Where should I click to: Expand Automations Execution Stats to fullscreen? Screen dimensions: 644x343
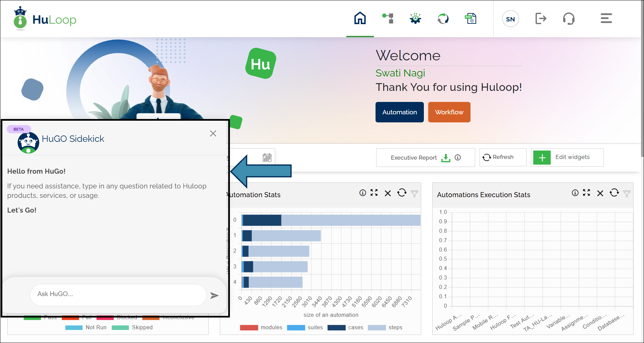pyautogui.click(x=587, y=193)
